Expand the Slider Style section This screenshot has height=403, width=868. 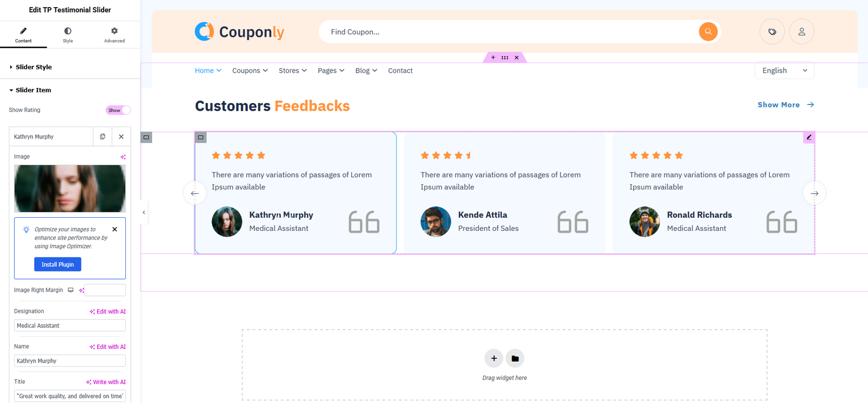pyautogui.click(x=34, y=67)
